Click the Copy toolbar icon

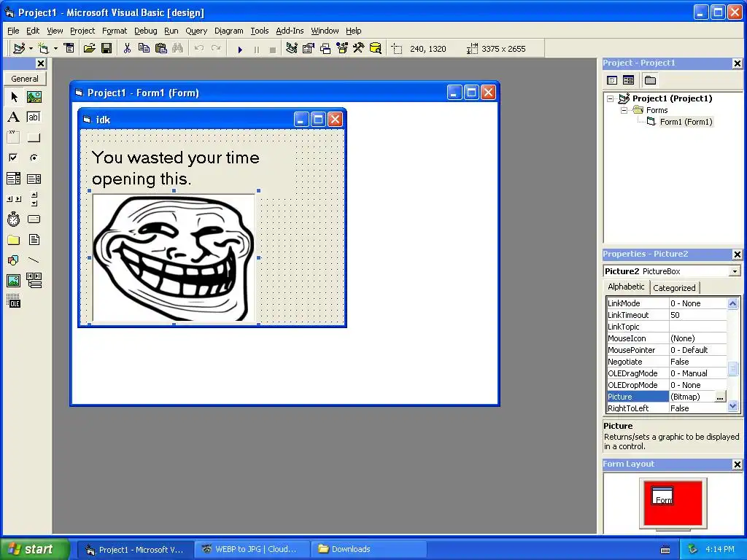point(144,49)
